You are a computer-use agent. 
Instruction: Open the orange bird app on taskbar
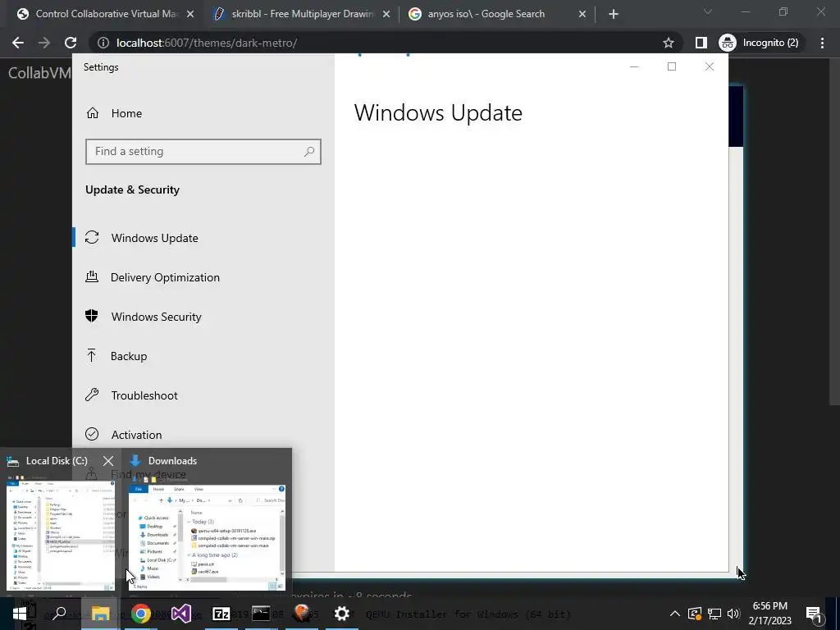(302, 614)
